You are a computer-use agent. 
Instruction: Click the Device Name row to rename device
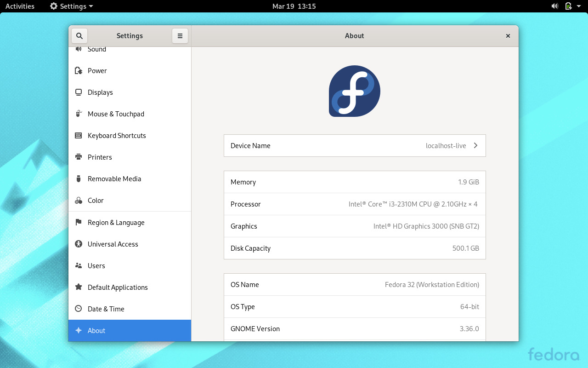[x=354, y=145]
